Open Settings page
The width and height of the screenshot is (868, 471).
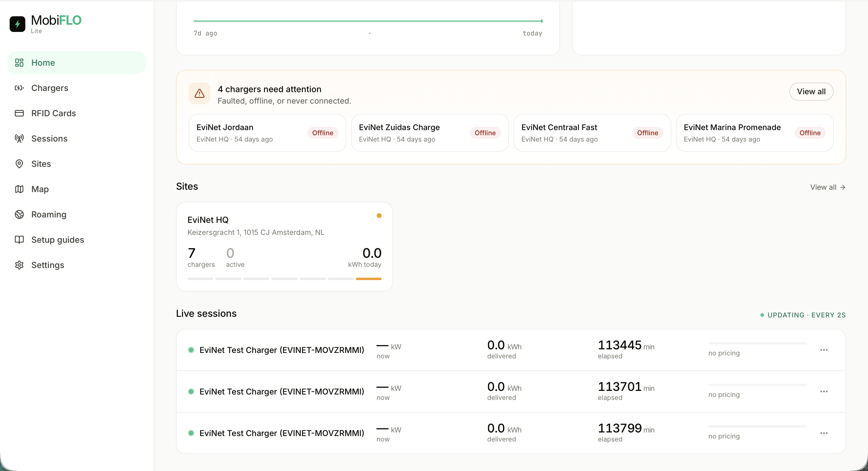click(x=77, y=265)
